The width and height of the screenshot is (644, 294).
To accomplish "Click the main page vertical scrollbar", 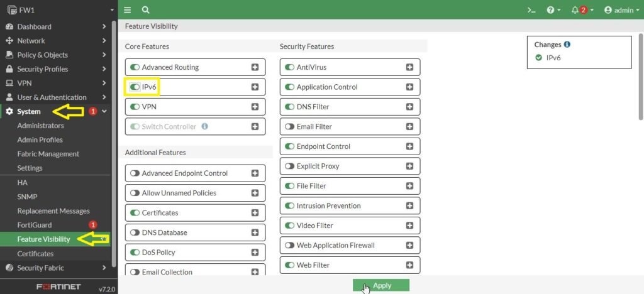I will [x=640, y=75].
